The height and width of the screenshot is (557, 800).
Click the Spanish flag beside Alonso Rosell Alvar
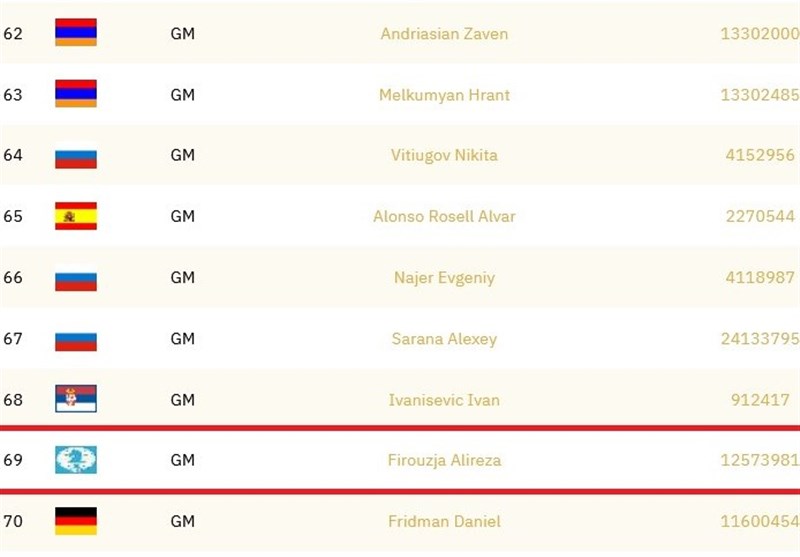tap(75, 216)
